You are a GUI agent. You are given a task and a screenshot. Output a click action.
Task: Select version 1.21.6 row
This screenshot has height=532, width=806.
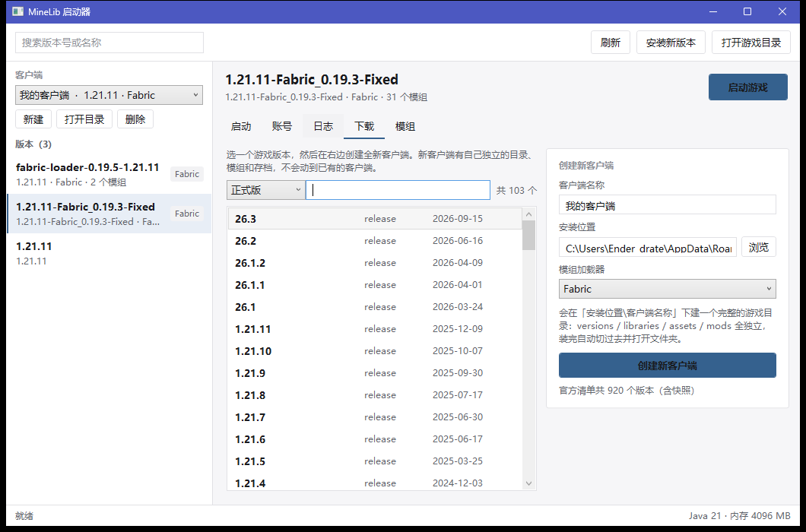375,440
